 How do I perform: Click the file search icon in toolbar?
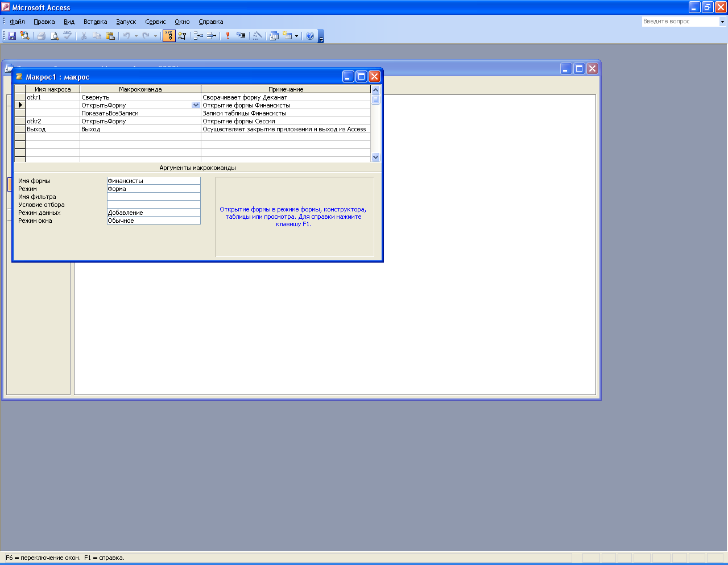24,36
